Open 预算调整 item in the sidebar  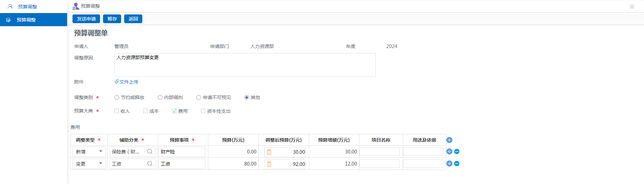click(x=26, y=20)
